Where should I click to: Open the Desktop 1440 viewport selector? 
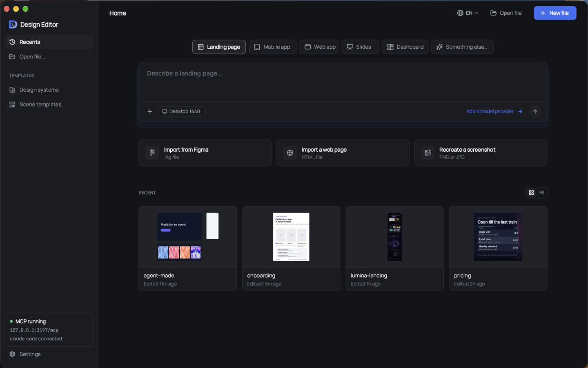point(182,112)
